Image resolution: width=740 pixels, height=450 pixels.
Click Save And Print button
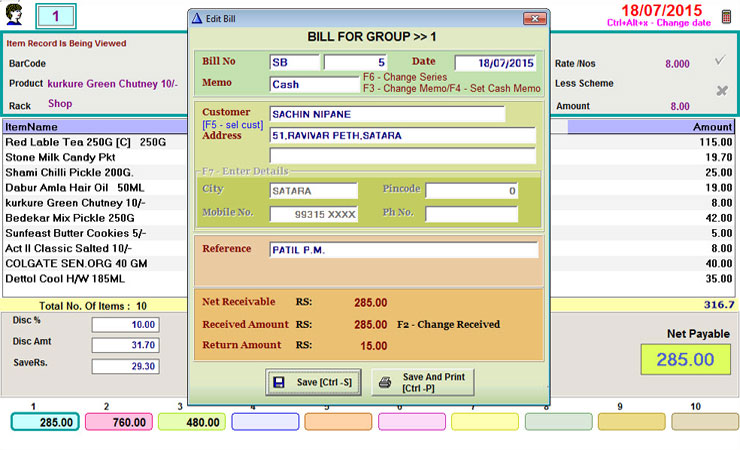tap(423, 382)
